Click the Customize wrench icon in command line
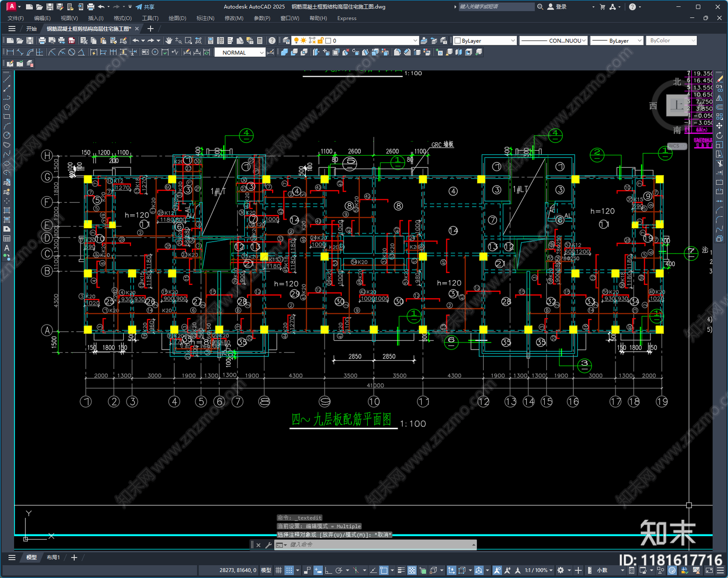Screen dimensions: 728x578 click(x=268, y=545)
